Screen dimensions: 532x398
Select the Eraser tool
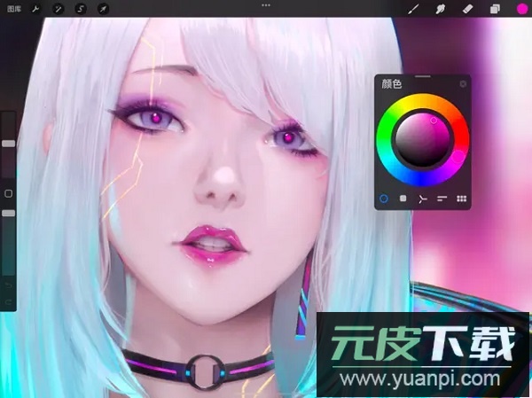[x=467, y=9]
